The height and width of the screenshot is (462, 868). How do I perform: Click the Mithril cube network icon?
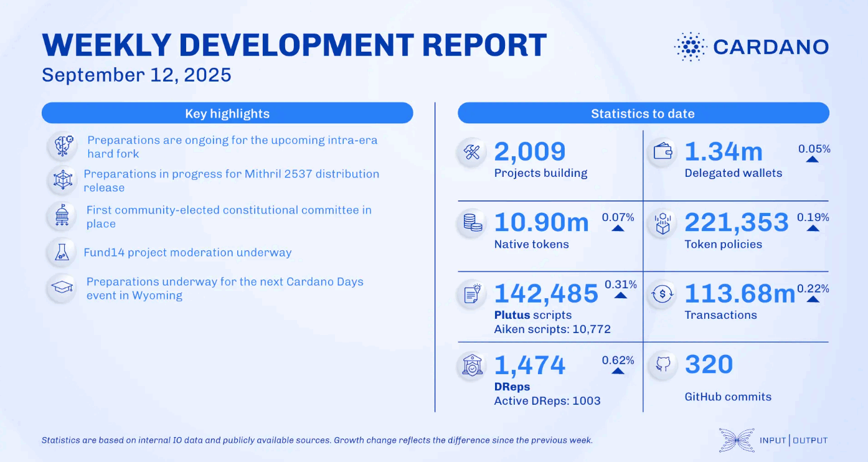point(62,181)
